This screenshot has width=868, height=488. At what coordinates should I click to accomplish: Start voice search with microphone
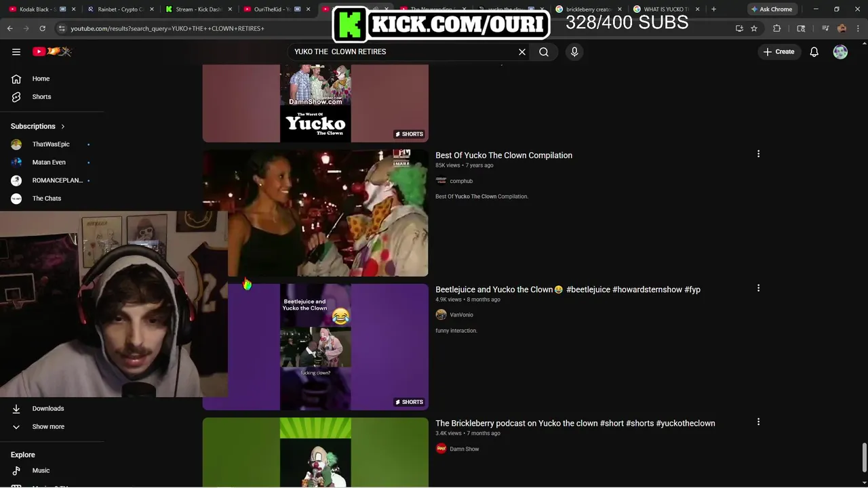pyautogui.click(x=574, y=52)
